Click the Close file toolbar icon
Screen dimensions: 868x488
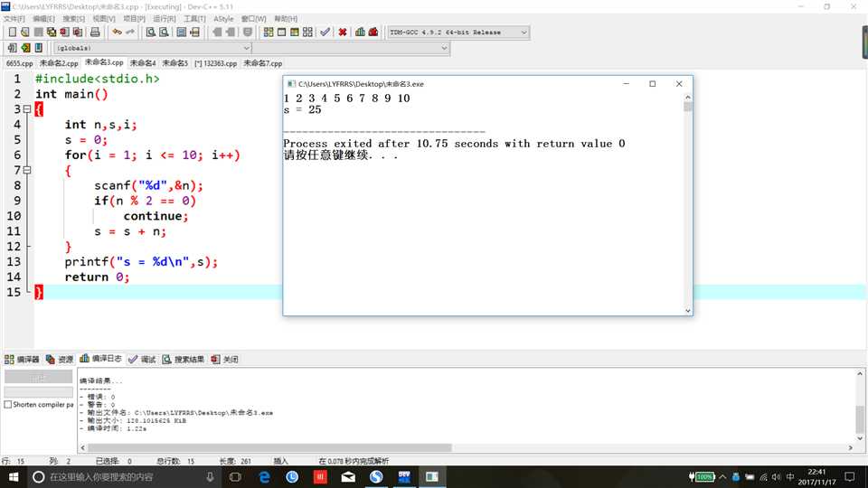[x=65, y=33]
